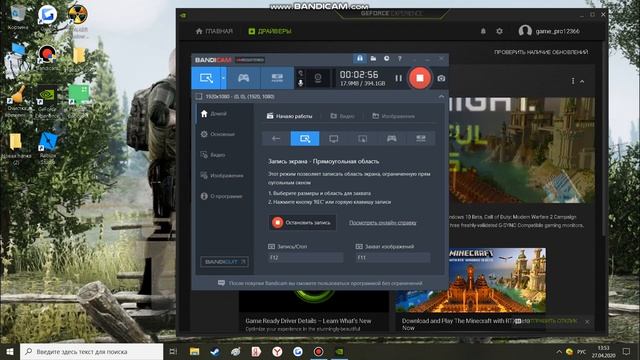Select around-mouse recording mode in the mode row
Viewport: 640px width, 360px height.
point(362,139)
